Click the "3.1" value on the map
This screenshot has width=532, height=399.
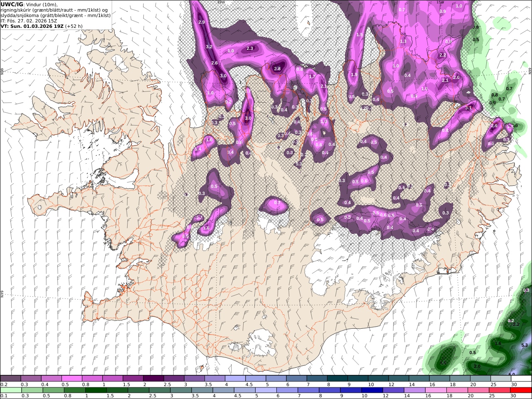click(468, 108)
